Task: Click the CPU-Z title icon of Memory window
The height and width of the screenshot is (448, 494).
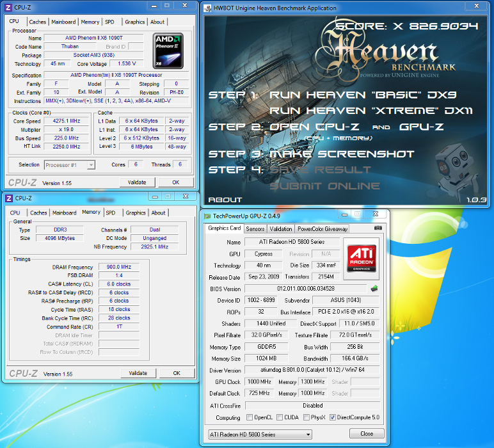Action: click(x=9, y=198)
